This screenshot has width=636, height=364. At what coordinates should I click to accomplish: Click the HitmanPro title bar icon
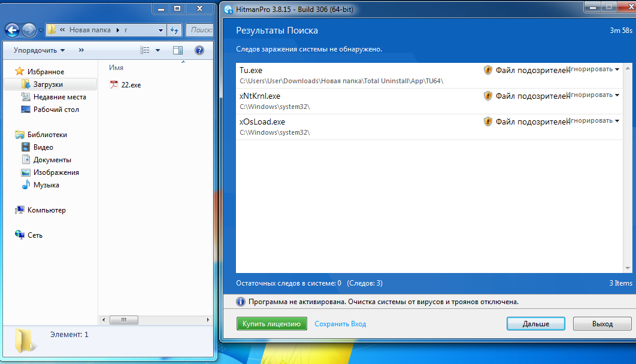[x=228, y=10]
